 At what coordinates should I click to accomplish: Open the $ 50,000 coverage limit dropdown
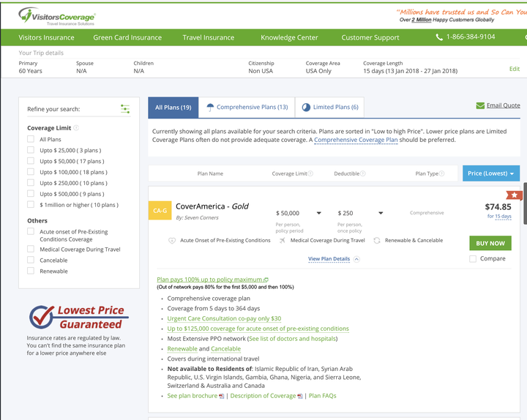[299, 213]
